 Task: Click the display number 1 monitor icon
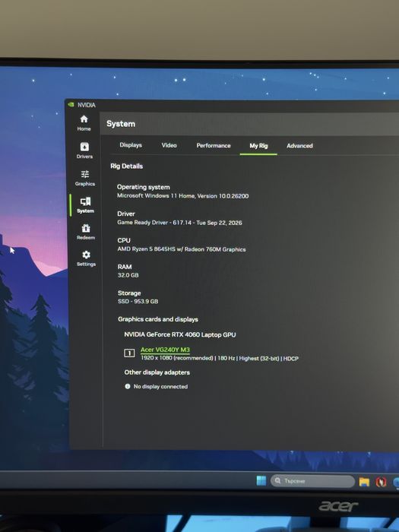tap(129, 353)
